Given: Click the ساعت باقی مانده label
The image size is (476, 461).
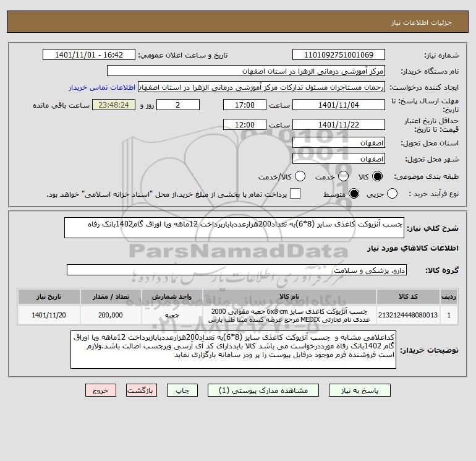Looking at the screenshot, I should tap(61, 105).
